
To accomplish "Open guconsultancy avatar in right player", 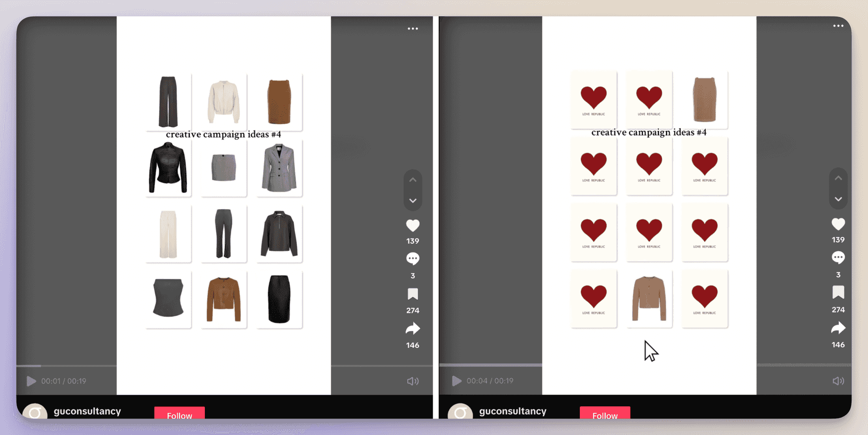I will click(460, 412).
